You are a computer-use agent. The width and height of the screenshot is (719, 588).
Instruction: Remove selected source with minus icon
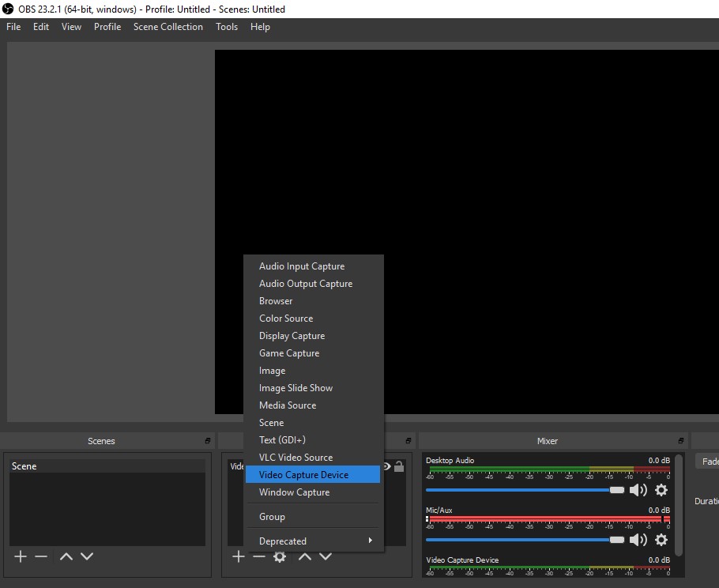[x=258, y=556]
